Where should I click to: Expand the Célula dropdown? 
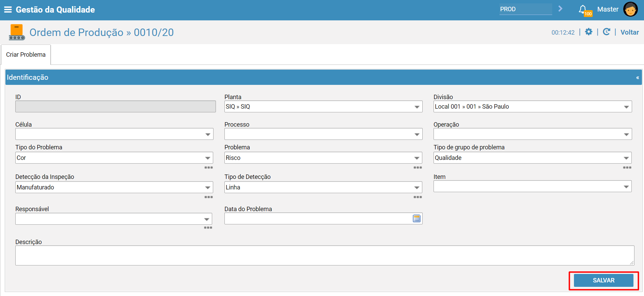click(x=114, y=134)
